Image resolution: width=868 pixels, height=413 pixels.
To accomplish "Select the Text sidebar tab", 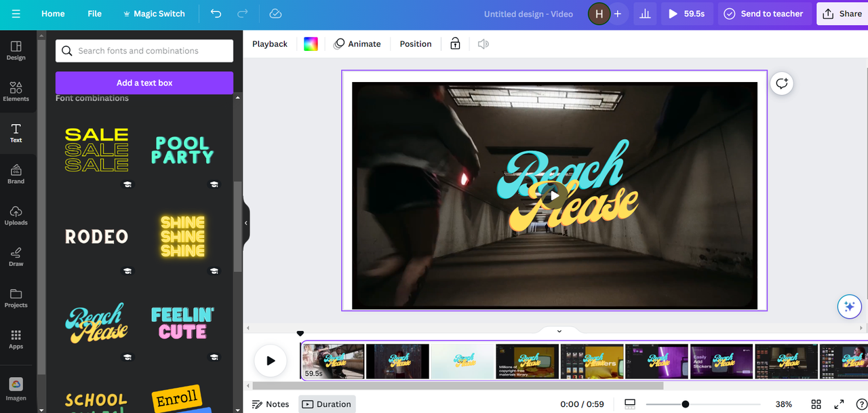I will tap(16, 133).
